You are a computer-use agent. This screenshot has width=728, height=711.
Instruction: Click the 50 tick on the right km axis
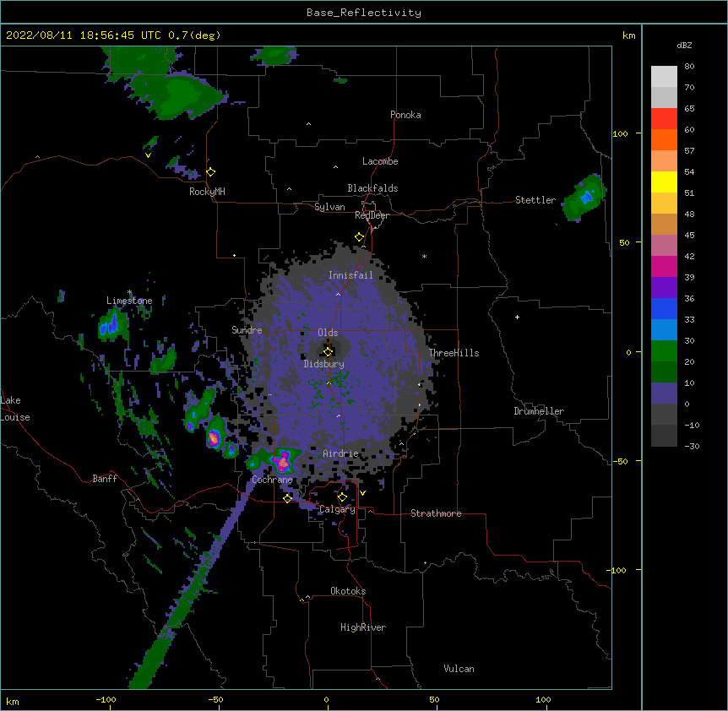[x=624, y=242]
